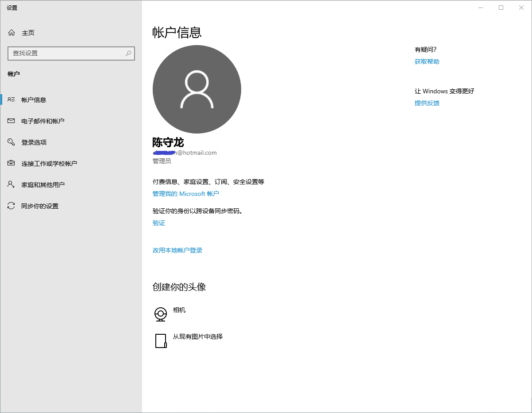Click the 帐户 category heading in sidebar
532x413 pixels.
tap(14, 74)
